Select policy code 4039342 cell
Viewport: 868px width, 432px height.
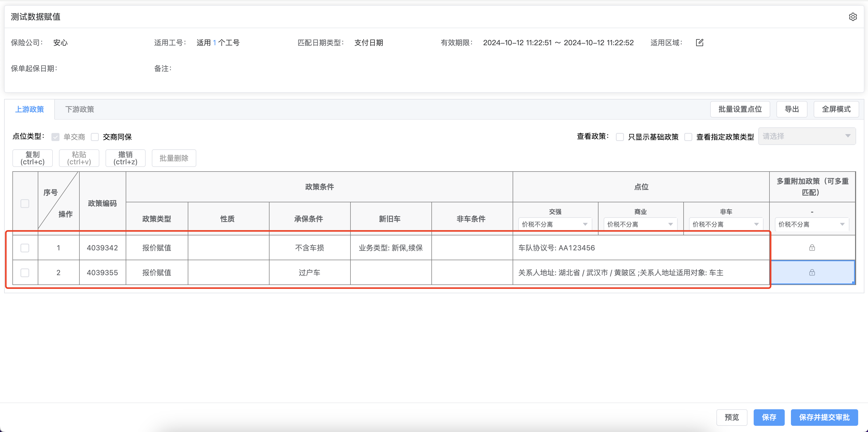pyautogui.click(x=102, y=248)
